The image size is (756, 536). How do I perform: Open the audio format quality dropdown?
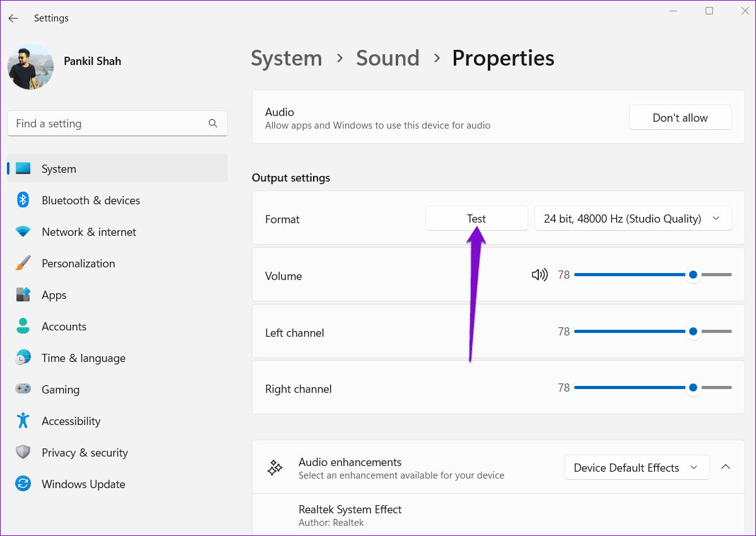[x=632, y=219]
